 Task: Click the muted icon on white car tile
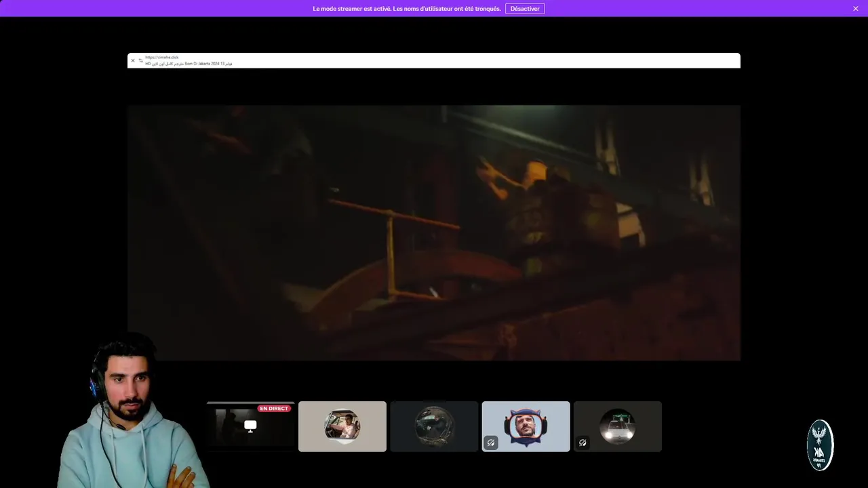pos(583,443)
